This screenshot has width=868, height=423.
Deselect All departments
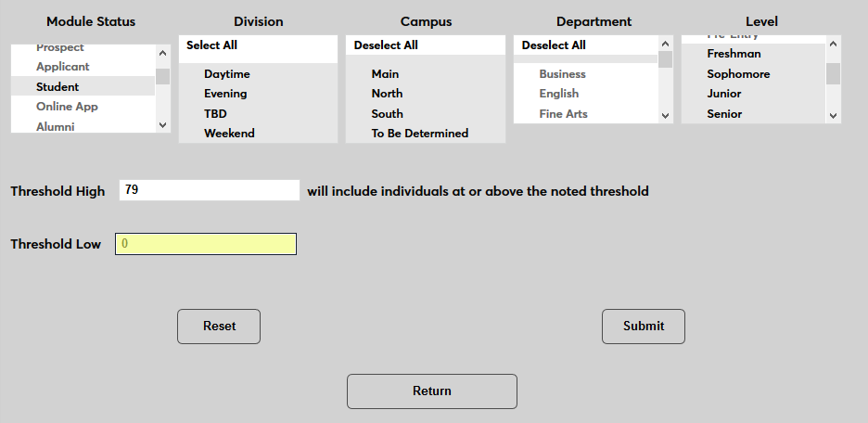[x=554, y=45]
